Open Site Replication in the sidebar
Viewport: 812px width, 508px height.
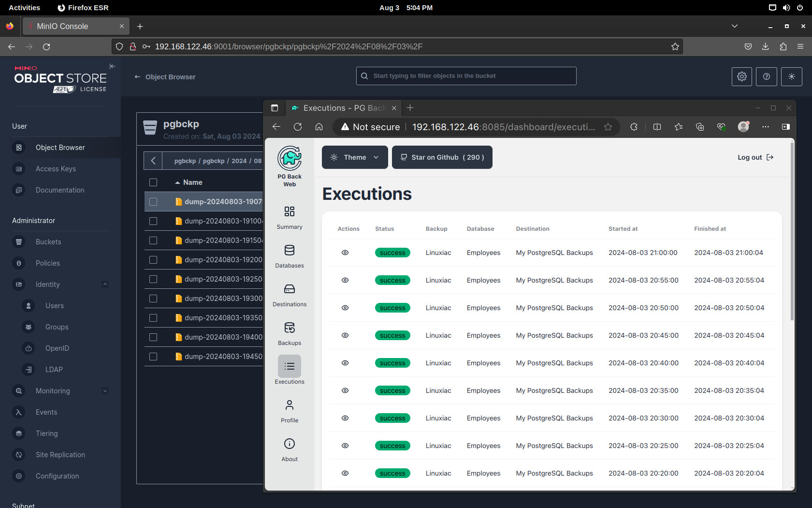[x=60, y=455]
